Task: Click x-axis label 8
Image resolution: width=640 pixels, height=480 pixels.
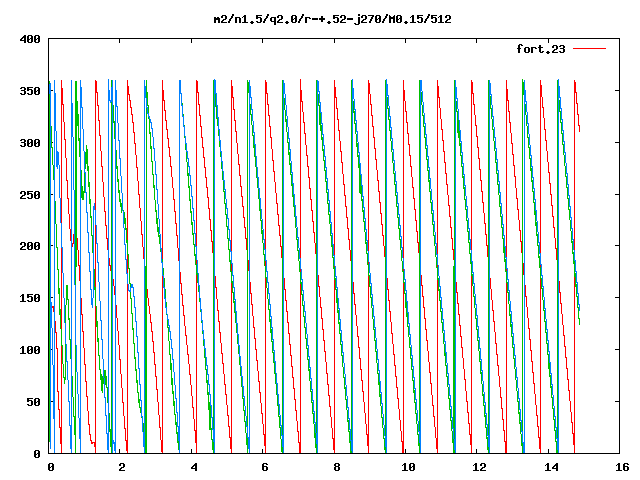Action: 336,467
